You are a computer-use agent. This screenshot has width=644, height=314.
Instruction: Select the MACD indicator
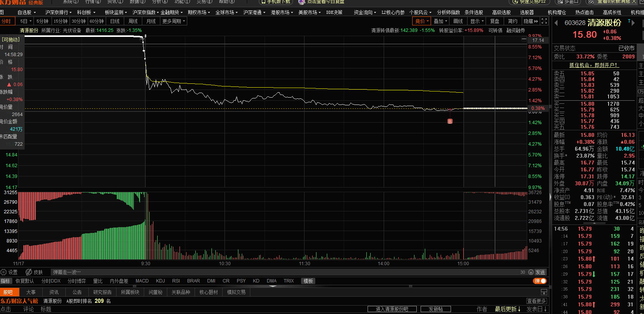(x=142, y=281)
